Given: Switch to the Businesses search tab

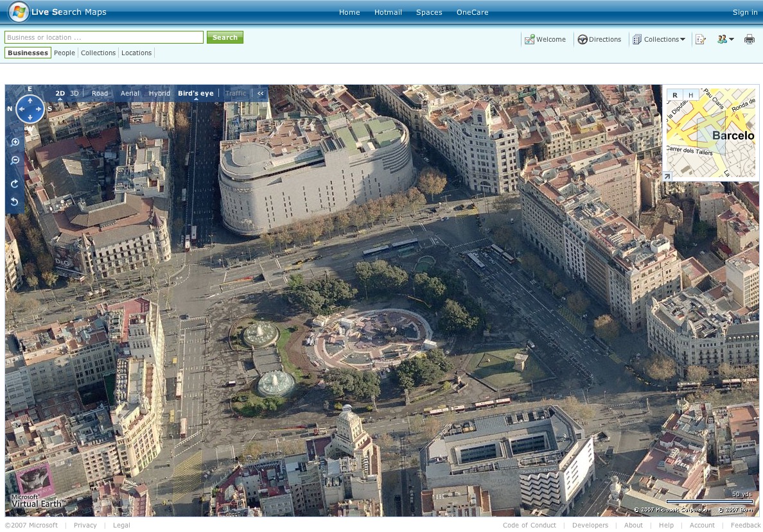Looking at the screenshot, I should coord(28,53).
